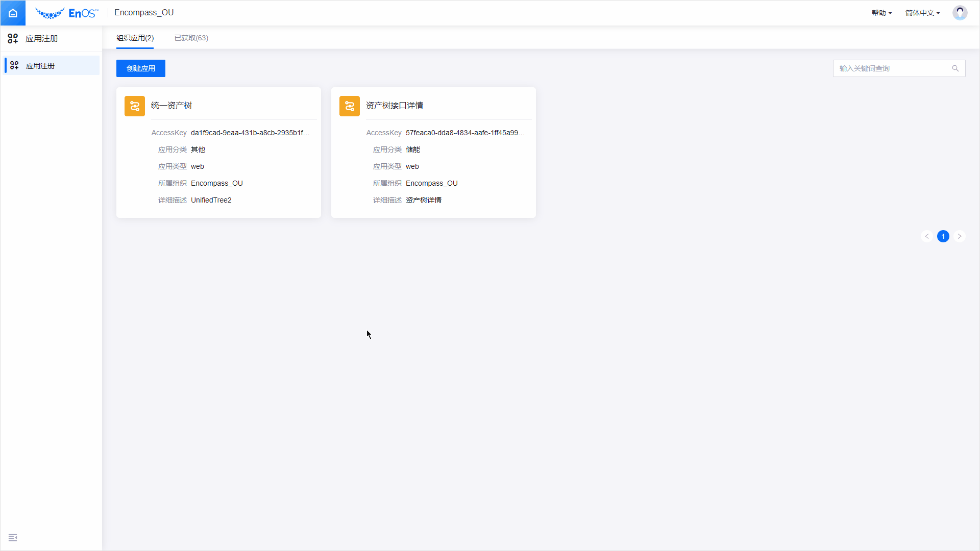Select page 1 in pagination

[x=943, y=236]
